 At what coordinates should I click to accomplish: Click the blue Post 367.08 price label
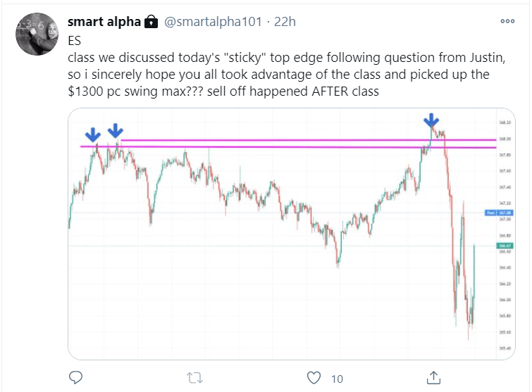498,213
